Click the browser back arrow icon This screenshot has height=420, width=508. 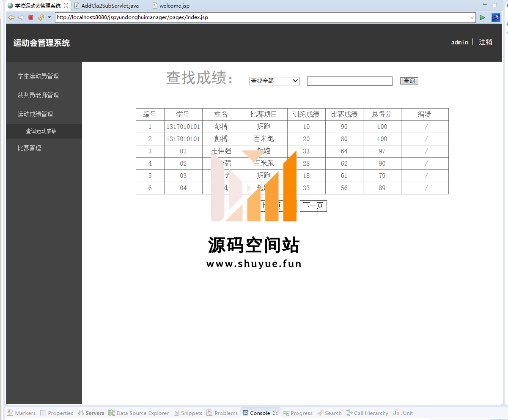coord(11,17)
